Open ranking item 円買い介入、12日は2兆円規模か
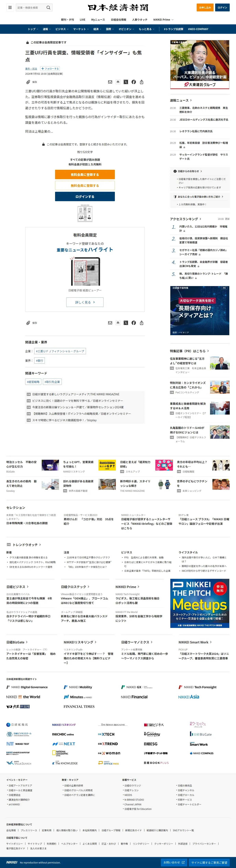Screen dimensions: 236x868 pyautogui.click(x=203, y=229)
